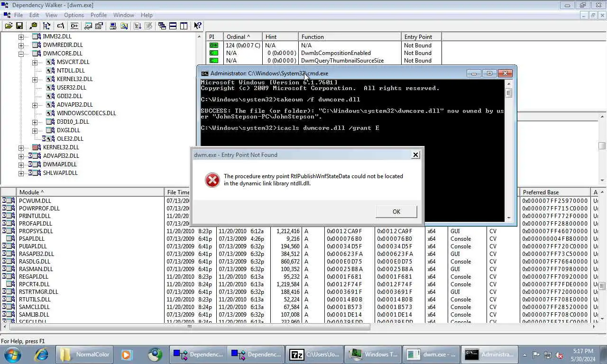Click Cascade windows toolbar icon
The height and width of the screenshot is (364, 607).
click(x=162, y=26)
